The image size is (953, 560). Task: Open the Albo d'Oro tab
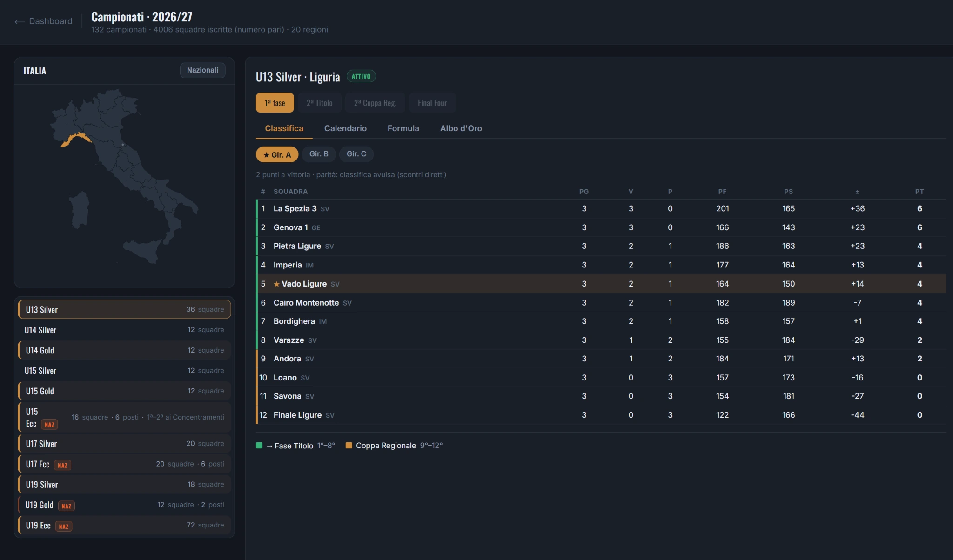pyautogui.click(x=461, y=128)
